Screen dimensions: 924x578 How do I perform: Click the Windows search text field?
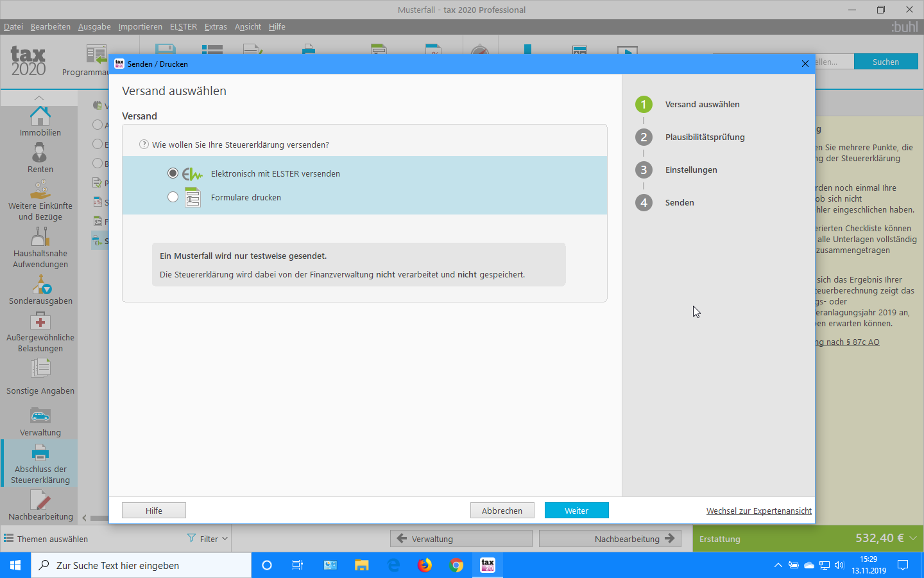(x=141, y=565)
